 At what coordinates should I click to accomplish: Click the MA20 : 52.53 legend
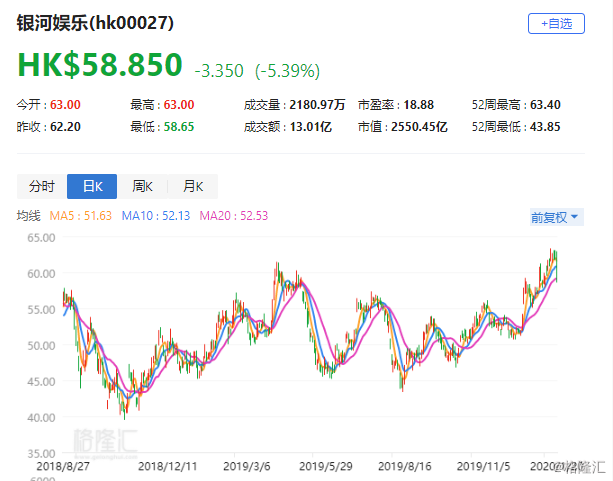(x=234, y=216)
